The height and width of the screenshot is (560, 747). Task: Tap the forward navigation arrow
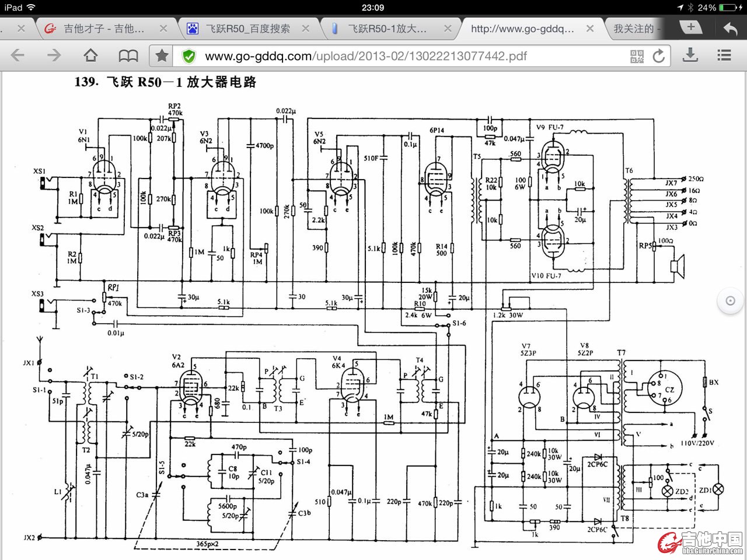pos(54,55)
